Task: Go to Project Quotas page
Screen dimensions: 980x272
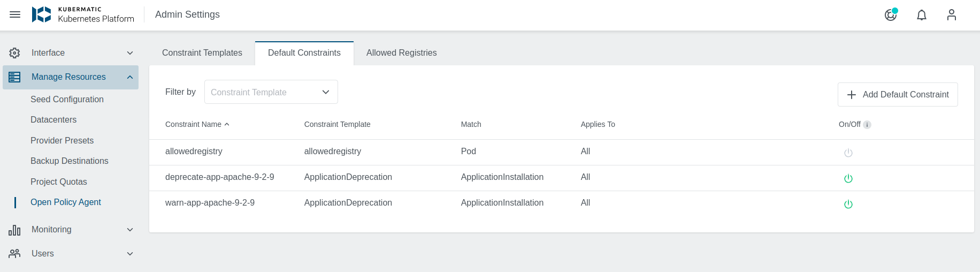Action: (59, 182)
